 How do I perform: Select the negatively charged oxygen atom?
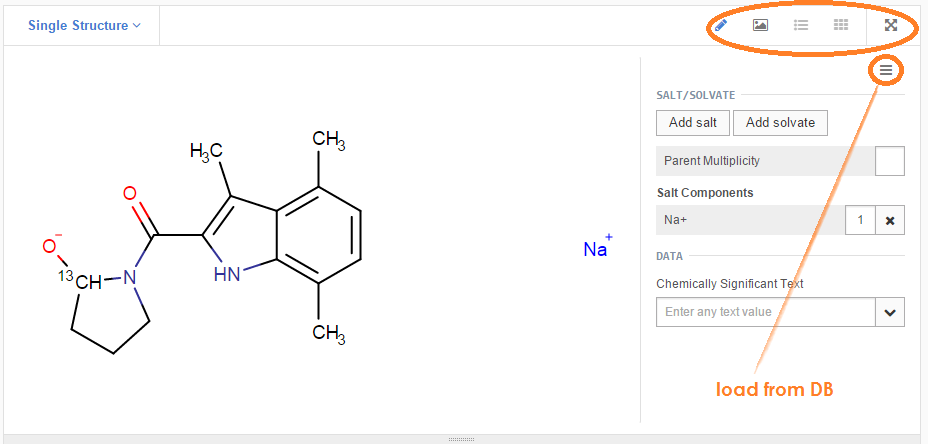(x=50, y=246)
